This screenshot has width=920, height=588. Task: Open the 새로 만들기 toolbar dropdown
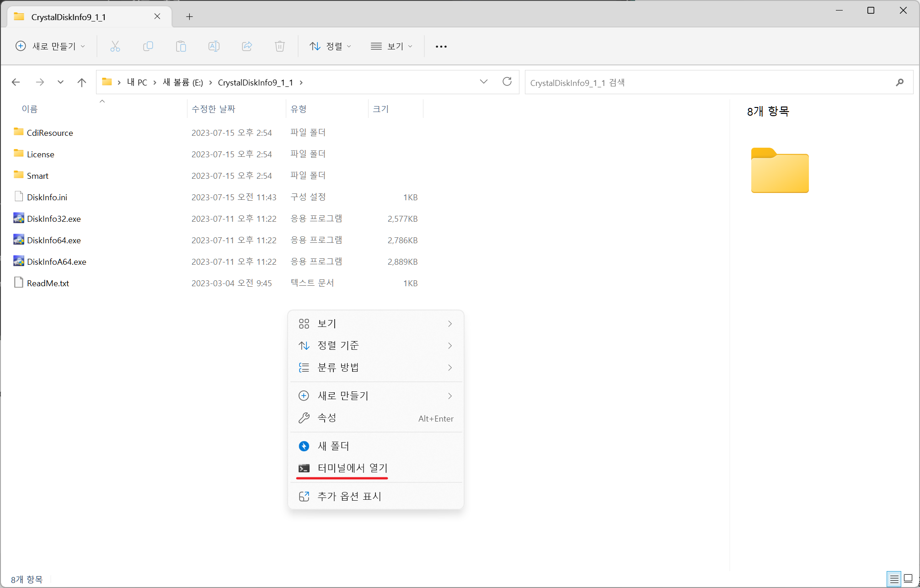click(50, 46)
